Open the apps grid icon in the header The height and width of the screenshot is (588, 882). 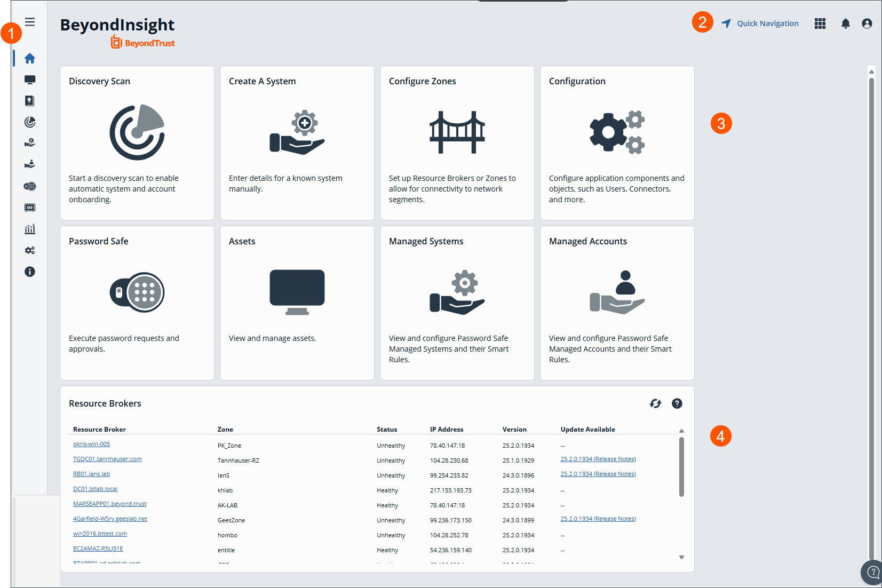point(820,23)
